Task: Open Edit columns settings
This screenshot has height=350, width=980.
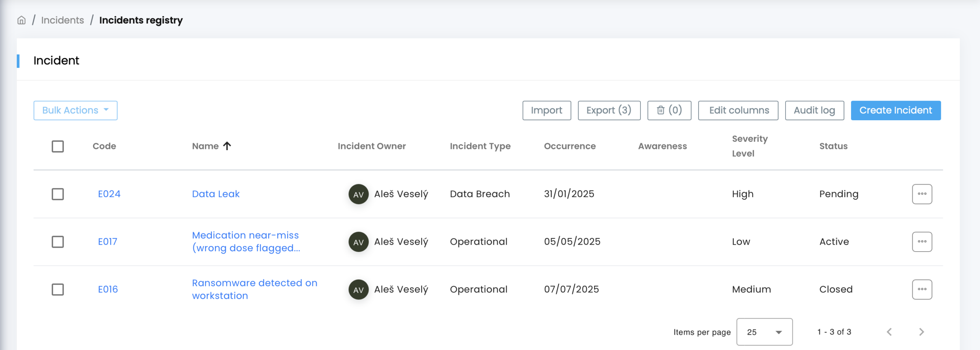Action: (x=738, y=110)
